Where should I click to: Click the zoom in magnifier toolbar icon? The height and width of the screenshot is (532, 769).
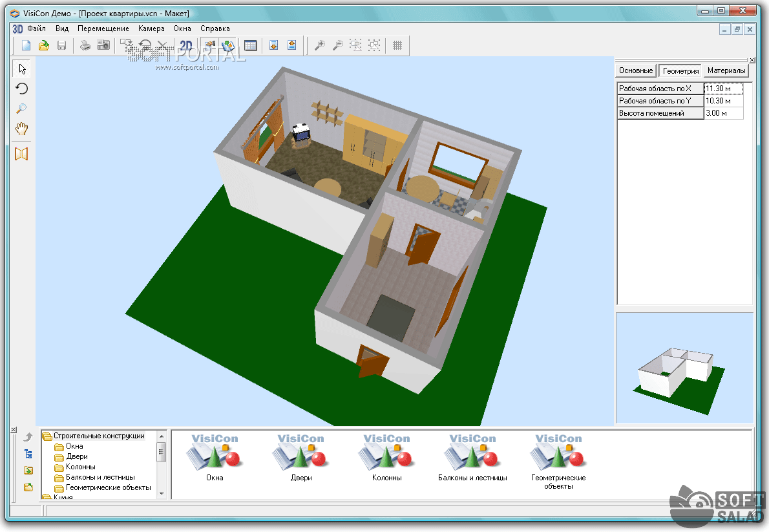(319, 45)
